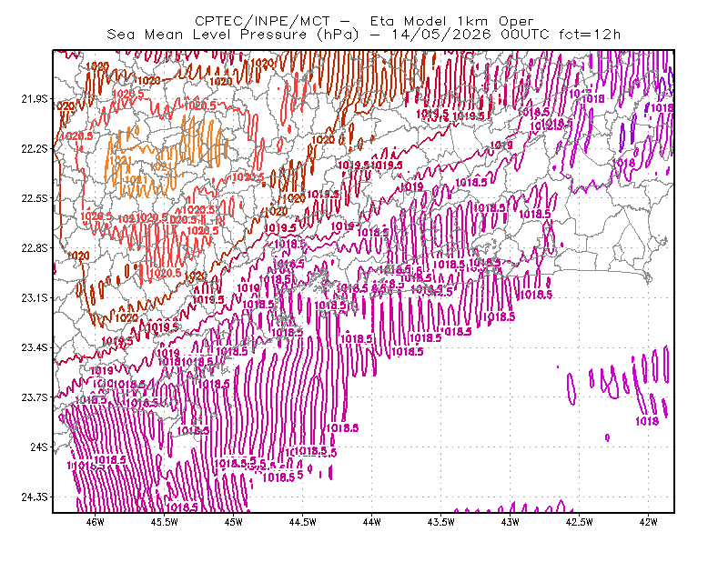Click the 46W longitude axis label
Screen dimensions: 728x562
coord(96,522)
